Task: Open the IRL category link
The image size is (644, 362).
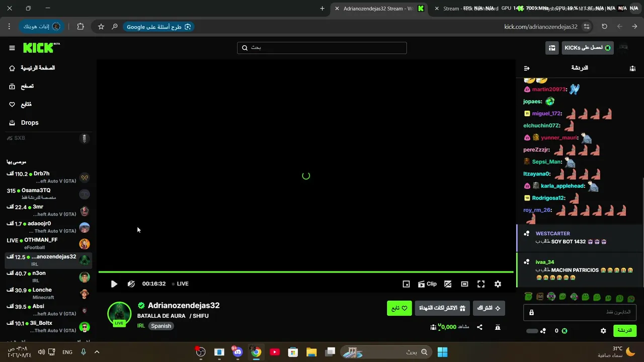Action: pyautogui.click(x=141, y=326)
